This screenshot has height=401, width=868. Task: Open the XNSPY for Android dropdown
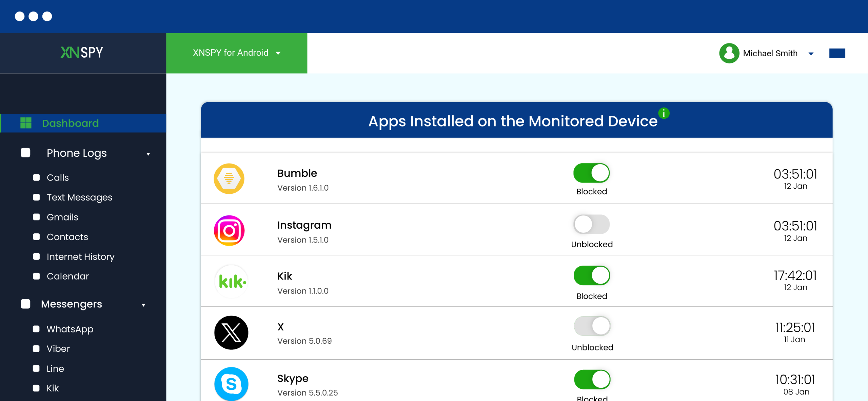[237, 53]
